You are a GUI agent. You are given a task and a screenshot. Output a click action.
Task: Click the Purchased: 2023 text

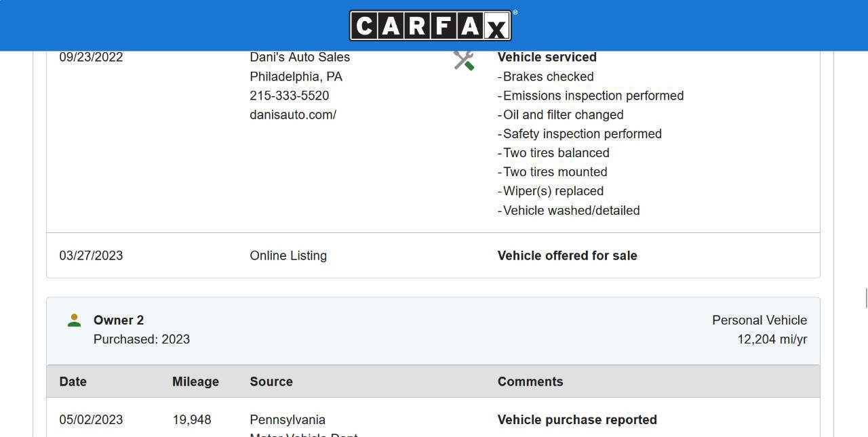point(142,339)
